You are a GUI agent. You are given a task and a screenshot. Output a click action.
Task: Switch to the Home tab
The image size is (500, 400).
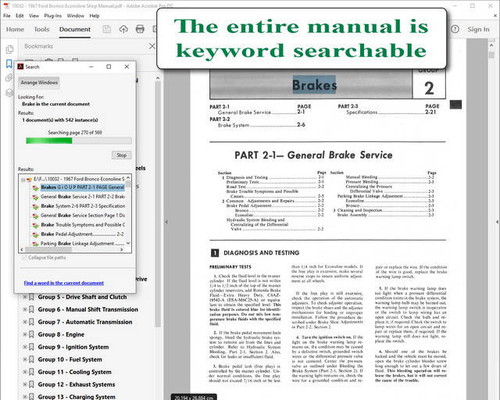[x=15, y=29]
